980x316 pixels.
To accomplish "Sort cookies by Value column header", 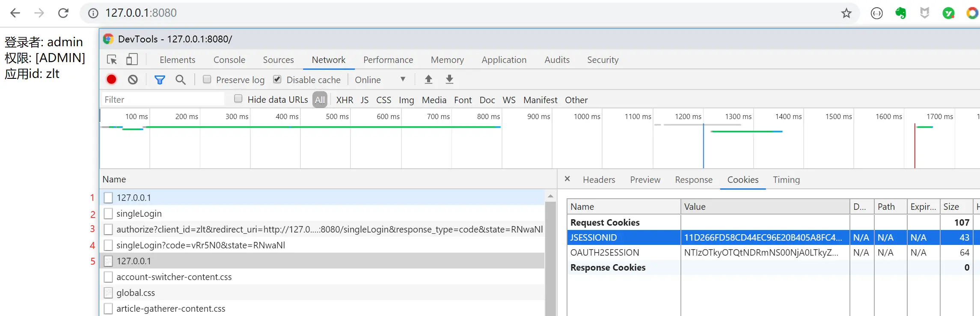I will pos(765,206).
